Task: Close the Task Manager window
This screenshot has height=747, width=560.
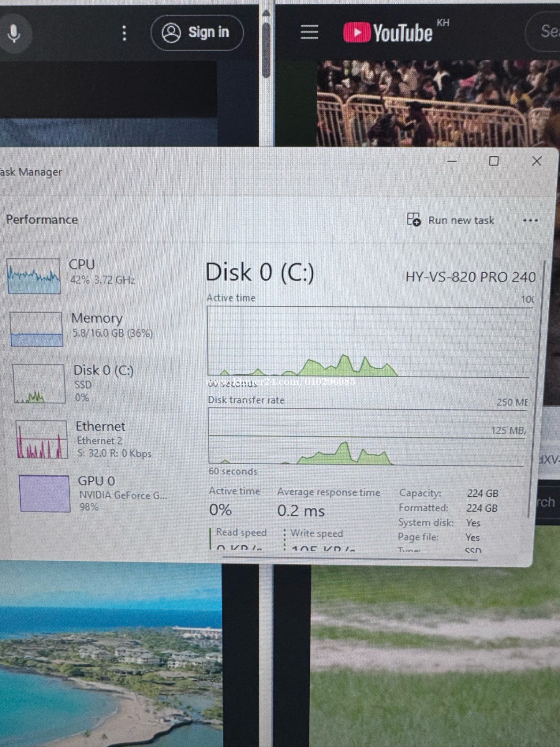Action: pyautogui.click(x=537, y=161)
